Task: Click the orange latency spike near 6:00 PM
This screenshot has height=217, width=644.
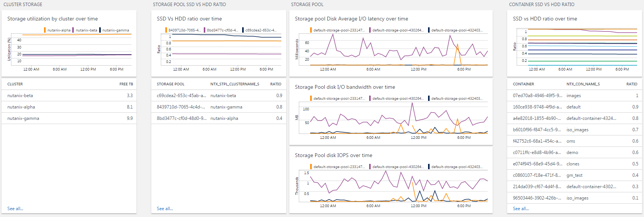Action: pos(458,45)
